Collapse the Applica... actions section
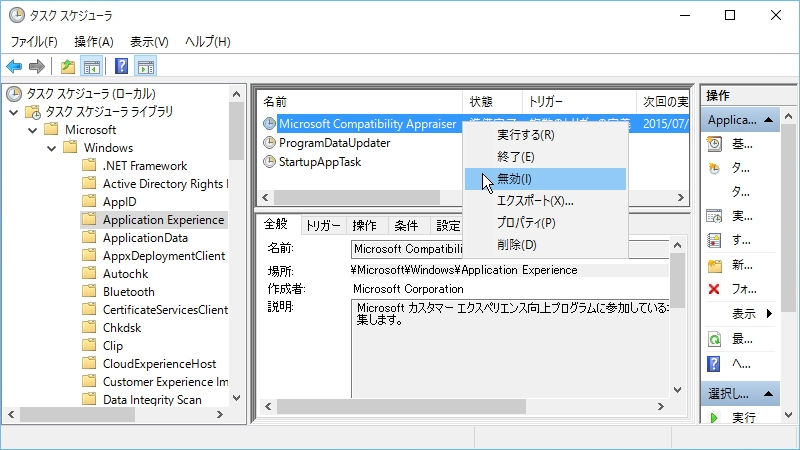This screenshot has width=800, height=450. coord(768,120)
